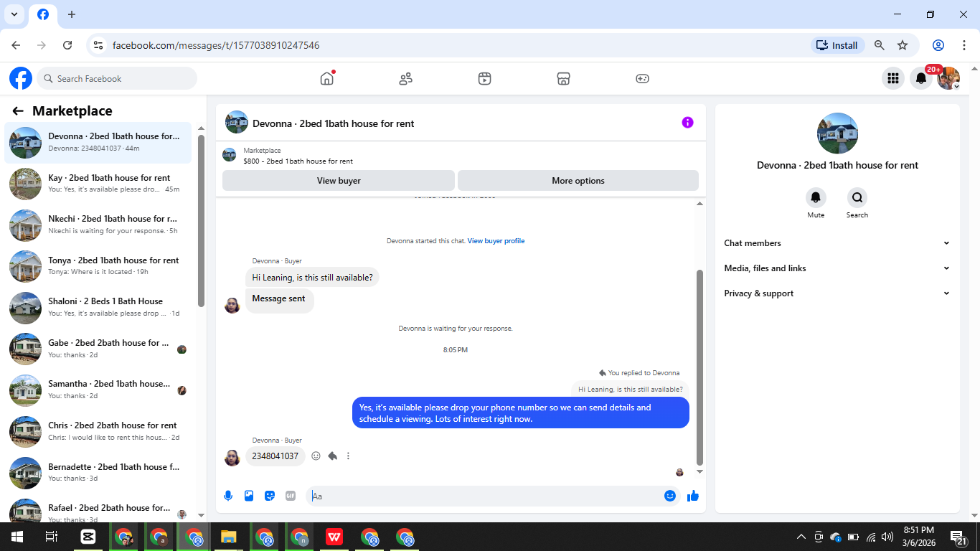Screen dimensions: 980x551
Task: Click the View buyer button
Action: pos(339,181)
